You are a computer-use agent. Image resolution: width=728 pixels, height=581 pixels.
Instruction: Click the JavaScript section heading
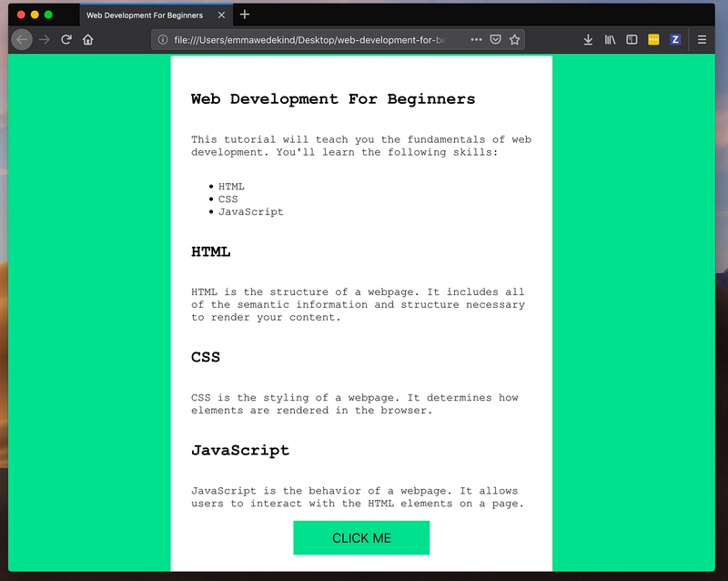[x=240, y=451]
